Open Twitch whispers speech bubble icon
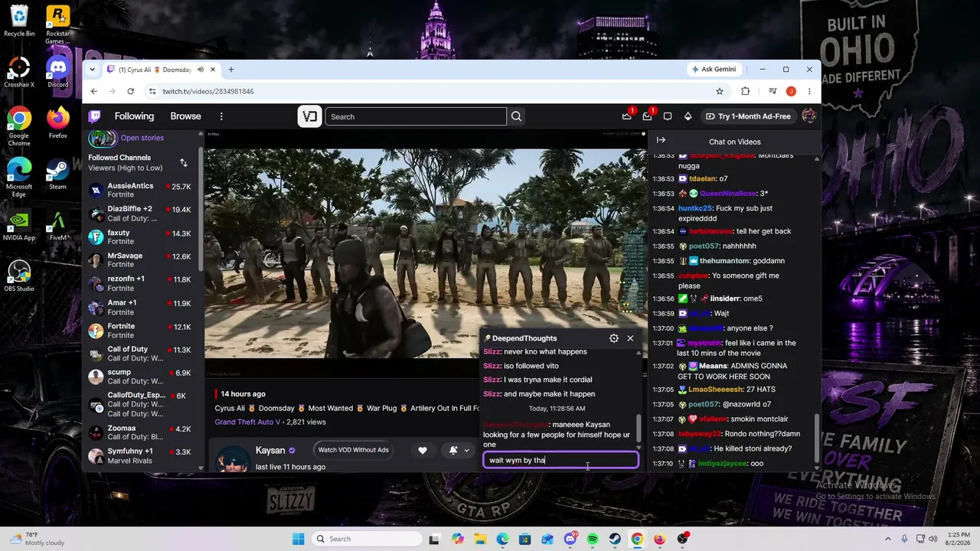Viewport: 980px width, 551px height. coord(668,116)
